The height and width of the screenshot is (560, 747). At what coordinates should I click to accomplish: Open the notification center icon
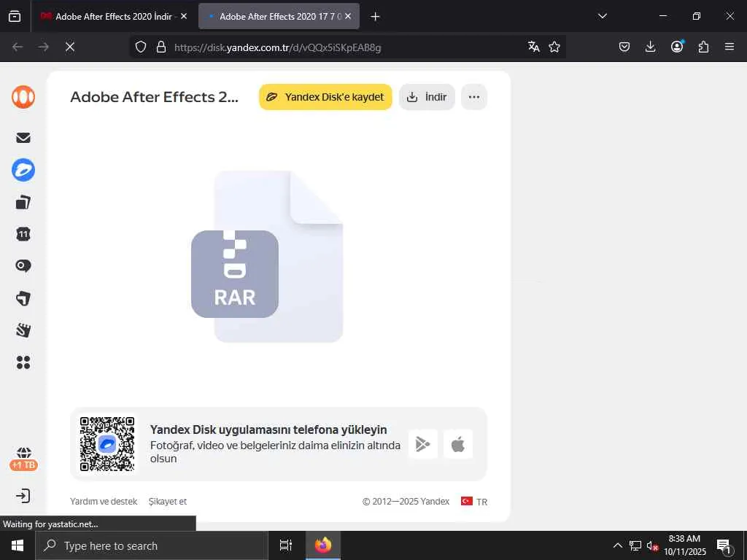724,545
